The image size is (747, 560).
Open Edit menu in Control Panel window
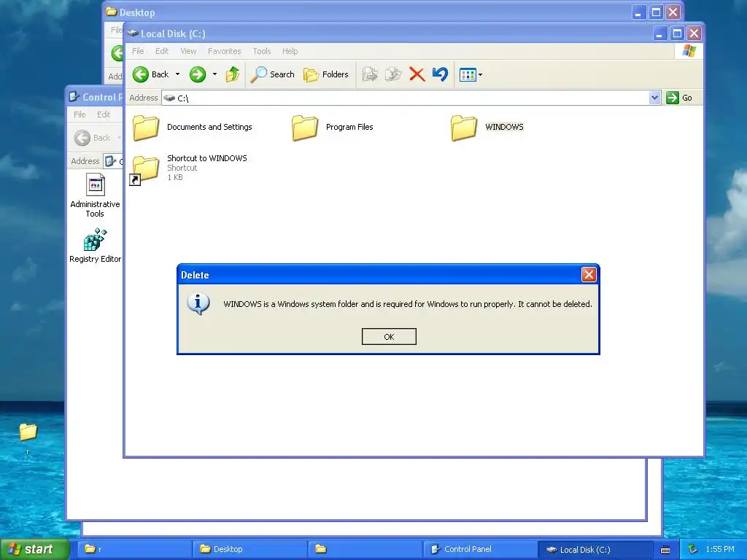pos(104,114)
